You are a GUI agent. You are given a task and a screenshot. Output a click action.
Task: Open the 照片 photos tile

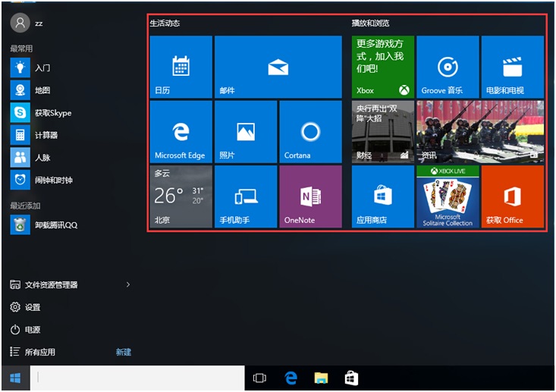(245, 132)
